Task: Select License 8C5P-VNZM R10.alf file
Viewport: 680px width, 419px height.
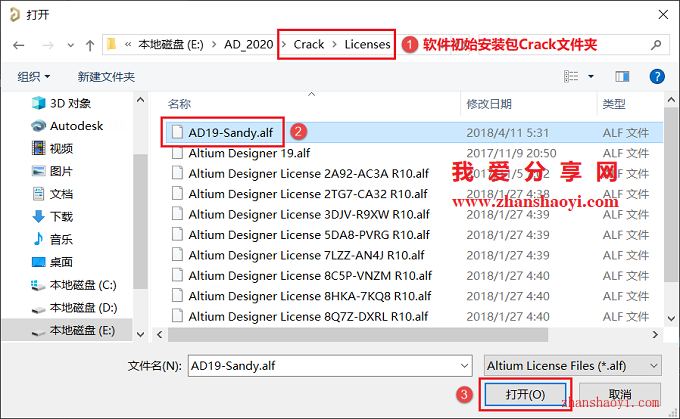Action: pos(310,275)
